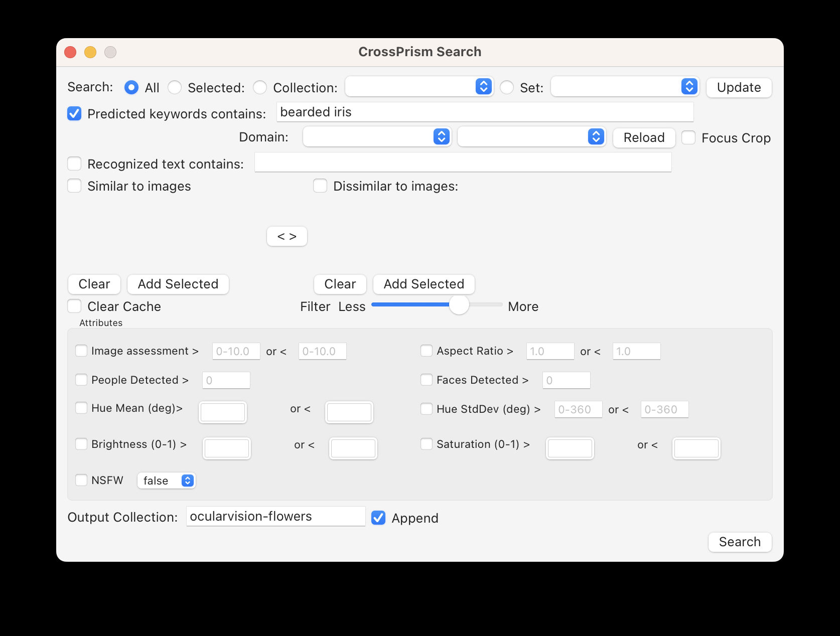Click the recognized text input field
The height and width of the screenshot is (636, 840).
click(463, 163)
